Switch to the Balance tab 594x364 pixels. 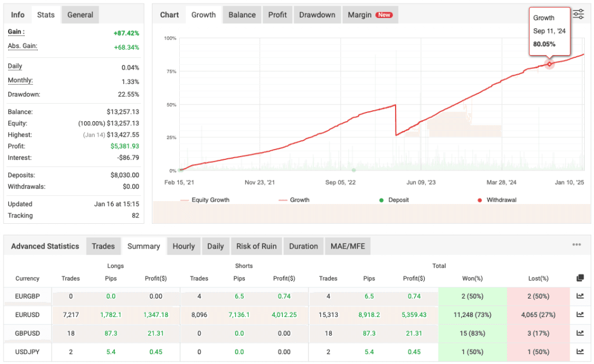[241, 14]
